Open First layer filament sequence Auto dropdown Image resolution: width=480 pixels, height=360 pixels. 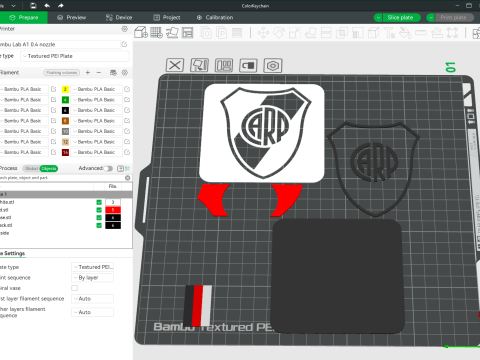point(93,299)
